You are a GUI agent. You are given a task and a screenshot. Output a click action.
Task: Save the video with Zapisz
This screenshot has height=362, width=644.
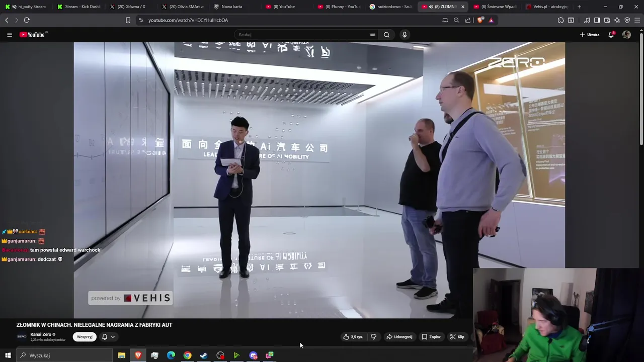[432, 337]
